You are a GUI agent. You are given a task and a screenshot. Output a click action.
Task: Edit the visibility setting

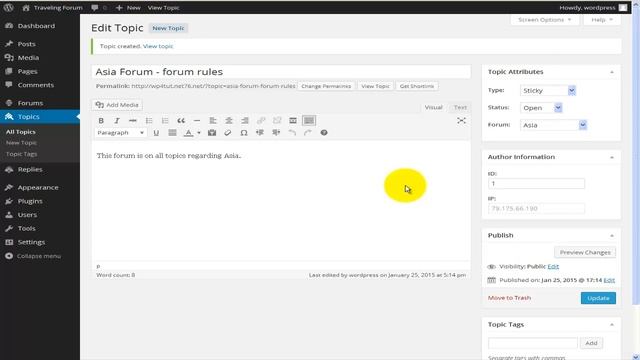[x=553, y=266]
